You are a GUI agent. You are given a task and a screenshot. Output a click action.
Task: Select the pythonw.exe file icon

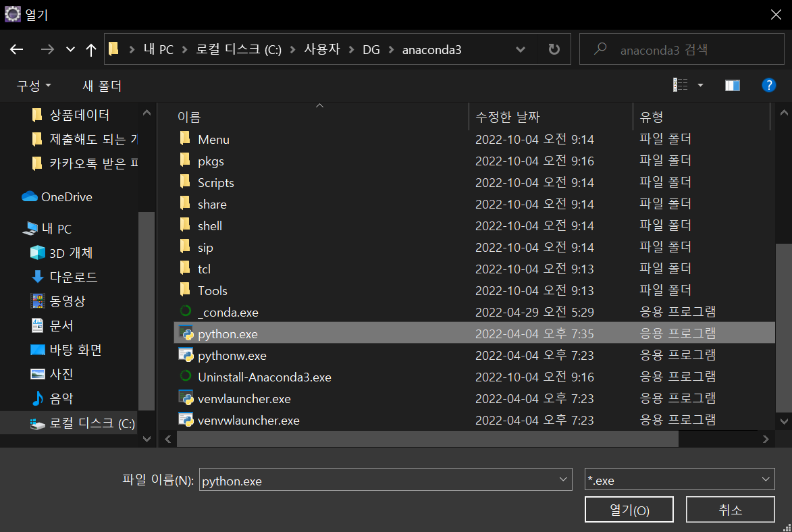(186, 354)
